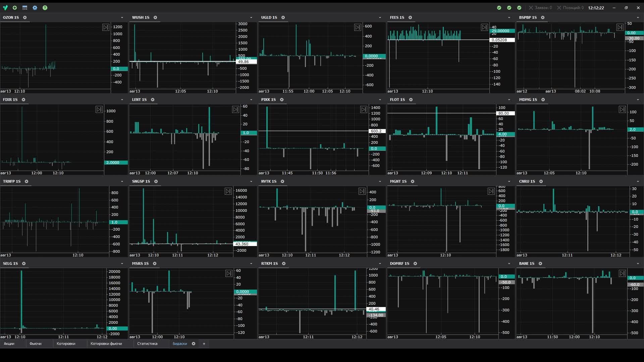Screen dimensions: 644x362
Task: Click the green plus add icon in toolbar
Action: point(15,8)
